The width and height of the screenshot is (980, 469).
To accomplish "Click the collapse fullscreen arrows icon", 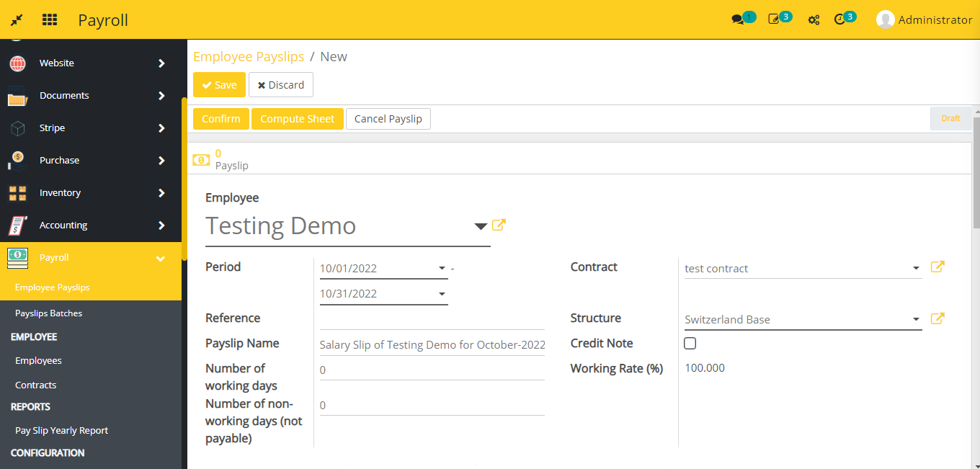I will [17, 19].
